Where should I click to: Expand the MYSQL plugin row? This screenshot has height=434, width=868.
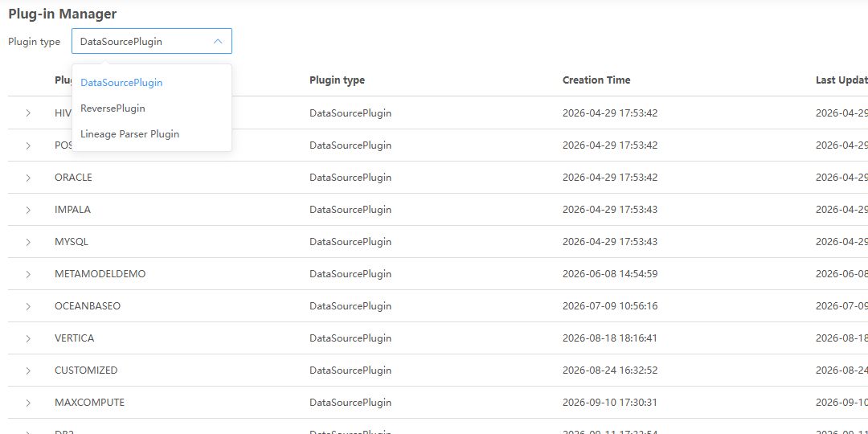pyautogui.click(x=28, y=242)
